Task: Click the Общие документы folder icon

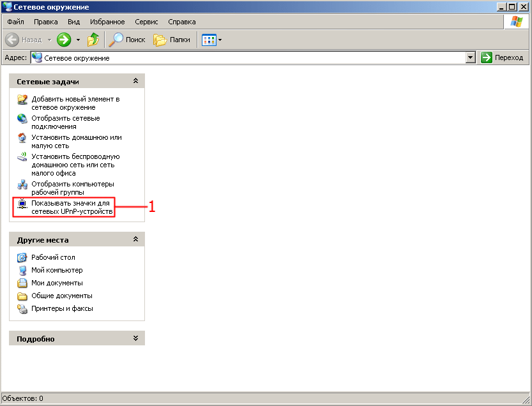Action: [22, 296]
